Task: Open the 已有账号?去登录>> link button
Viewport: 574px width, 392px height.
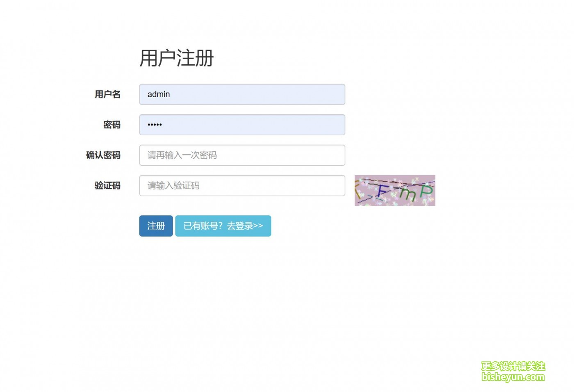Action: tap(223, 226)
